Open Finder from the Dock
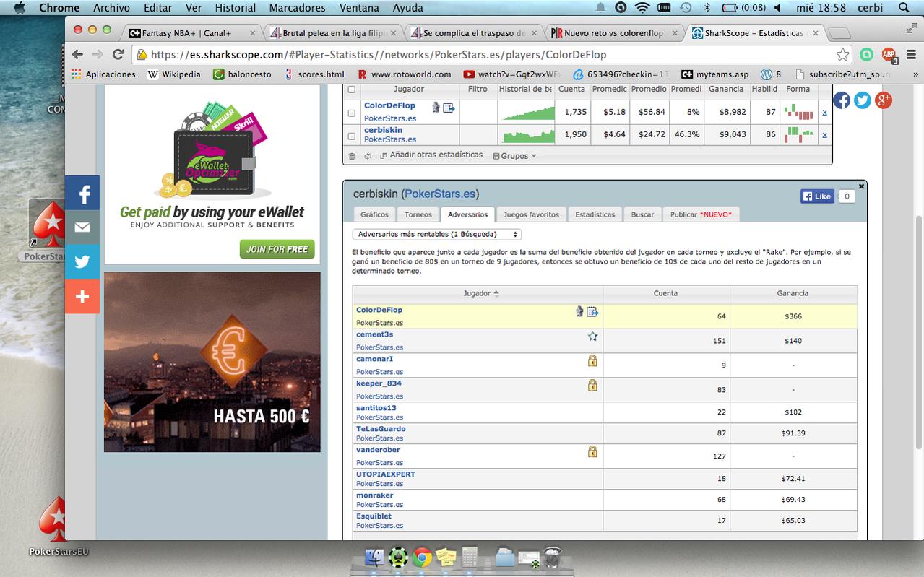924x577 pixels. tap(375, 557)
